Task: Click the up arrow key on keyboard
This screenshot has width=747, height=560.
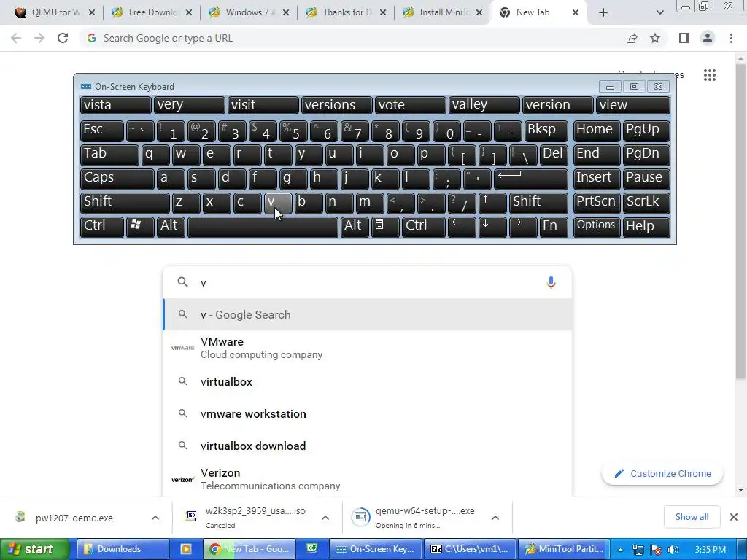Action: pos(492,202)
